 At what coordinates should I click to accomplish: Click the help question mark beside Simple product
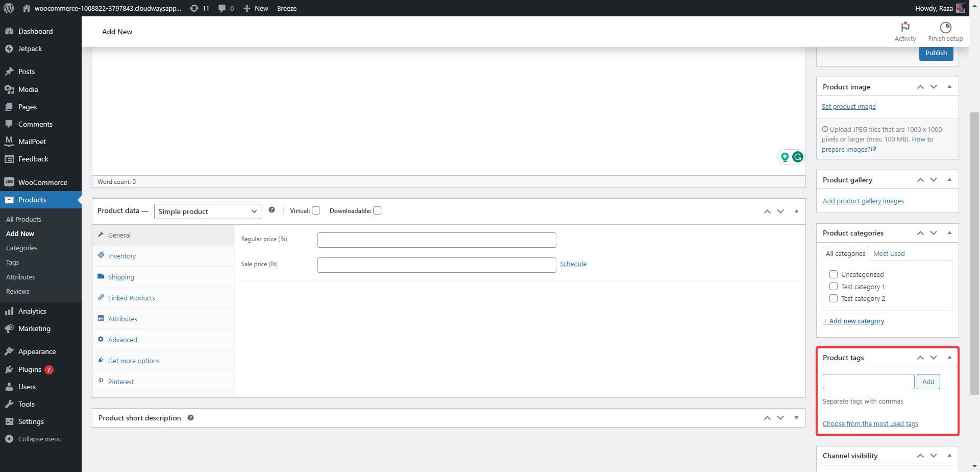click(272, 210)
